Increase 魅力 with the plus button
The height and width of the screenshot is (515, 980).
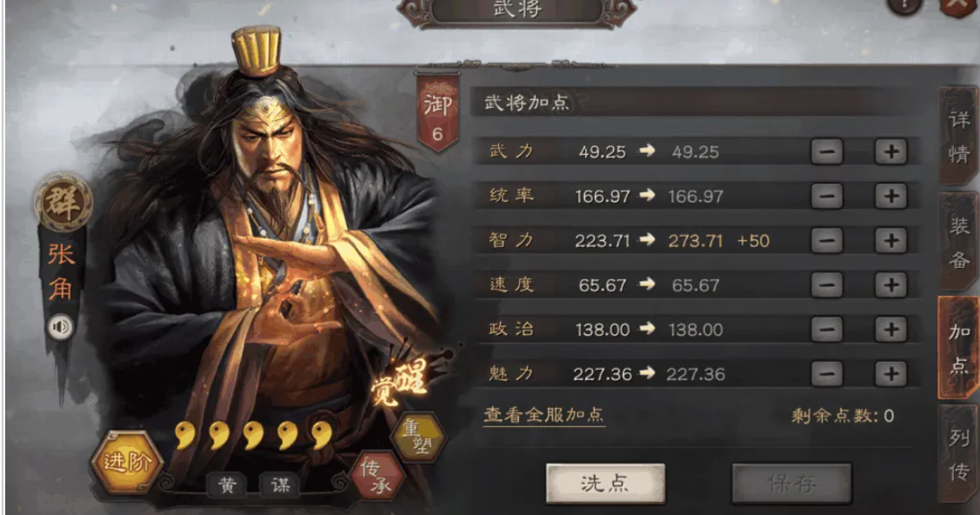(890, 374)
